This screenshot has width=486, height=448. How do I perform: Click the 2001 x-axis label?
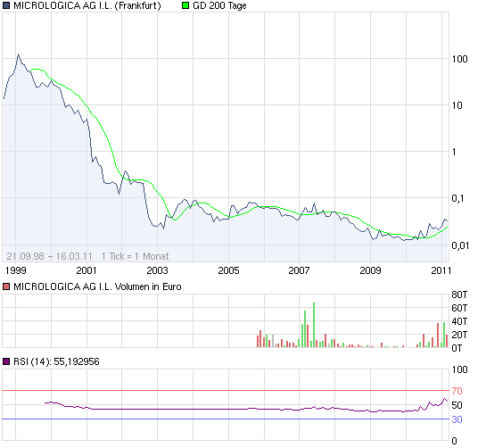(x=86, y=270)
